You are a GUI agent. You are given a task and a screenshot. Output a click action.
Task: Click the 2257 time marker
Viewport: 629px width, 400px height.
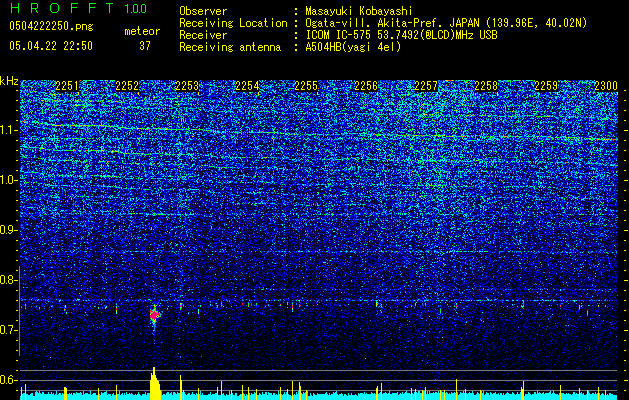tap(426, 86)
